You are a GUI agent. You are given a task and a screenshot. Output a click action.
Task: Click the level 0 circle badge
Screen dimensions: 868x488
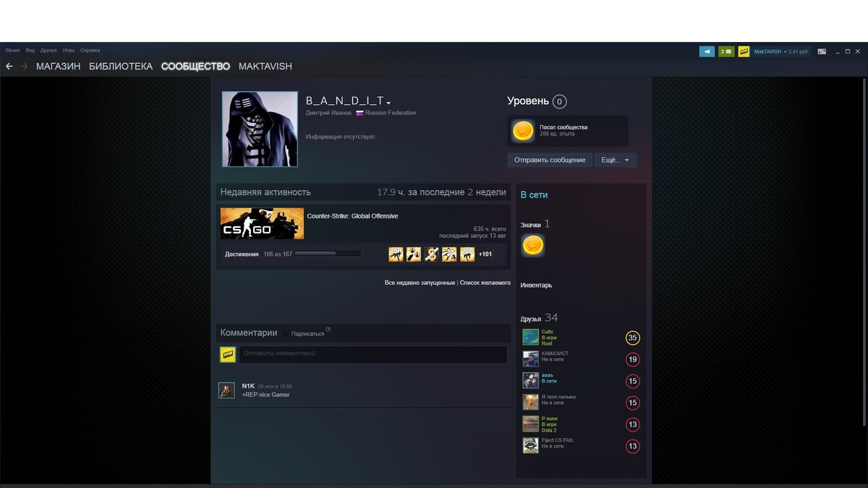click(x=559, y=102)
